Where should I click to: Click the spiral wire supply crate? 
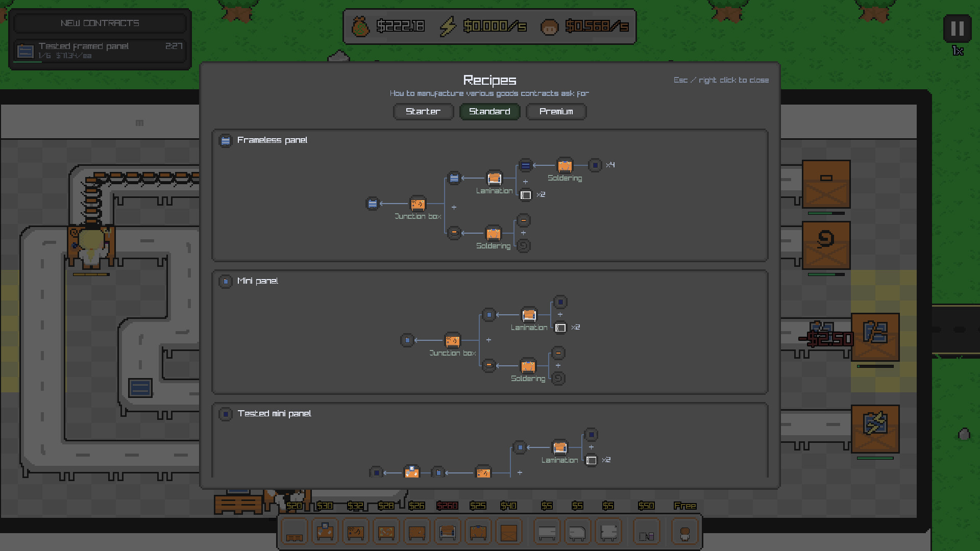click(x=826, y=245)
